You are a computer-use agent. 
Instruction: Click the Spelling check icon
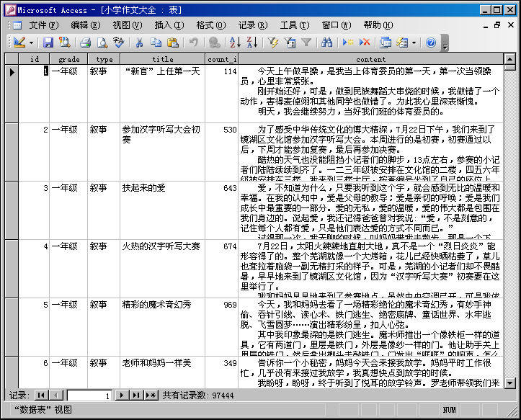pyautogui.click(x=119, y=43)
